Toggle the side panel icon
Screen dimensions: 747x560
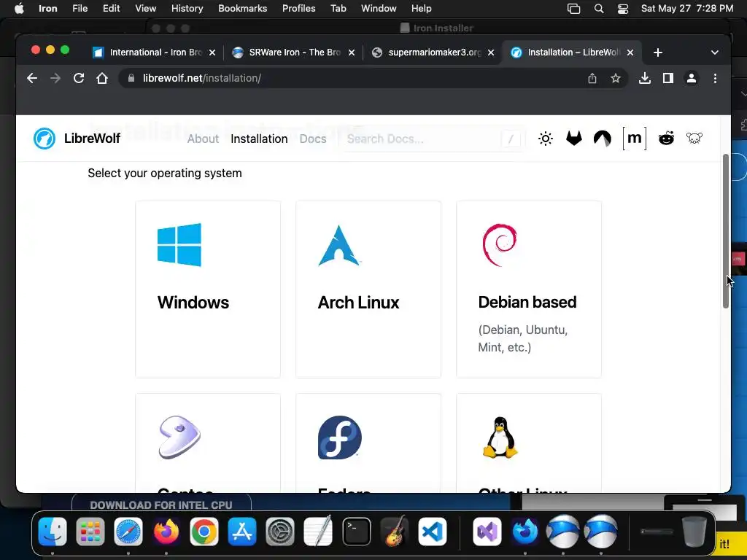pos(668,78)
